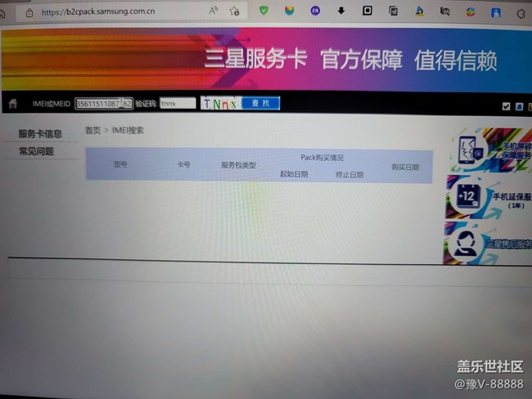Follow the 首页 breadcrumb link
The width and height of the screenshot is (532, 399).
92,130
